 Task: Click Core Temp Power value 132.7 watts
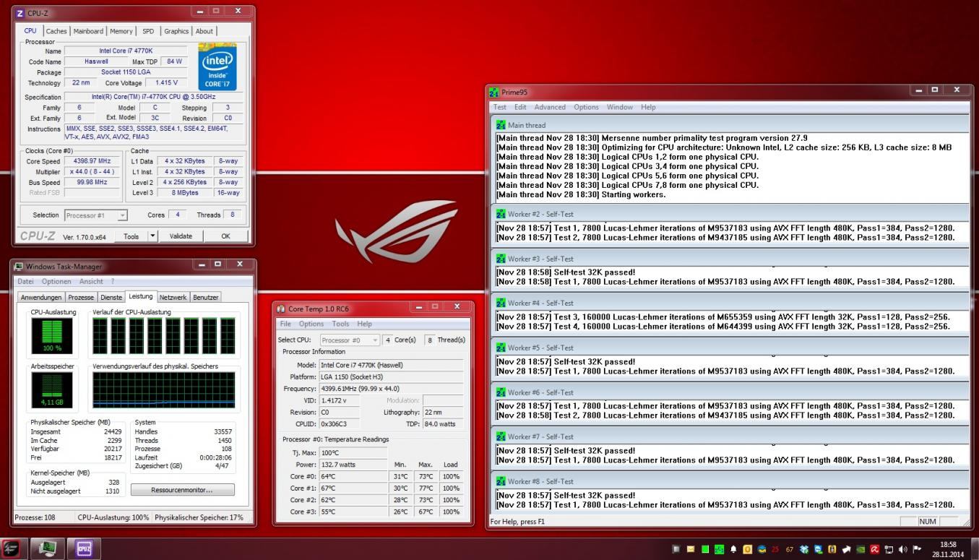pyautogui.click(x=353, y=465)
